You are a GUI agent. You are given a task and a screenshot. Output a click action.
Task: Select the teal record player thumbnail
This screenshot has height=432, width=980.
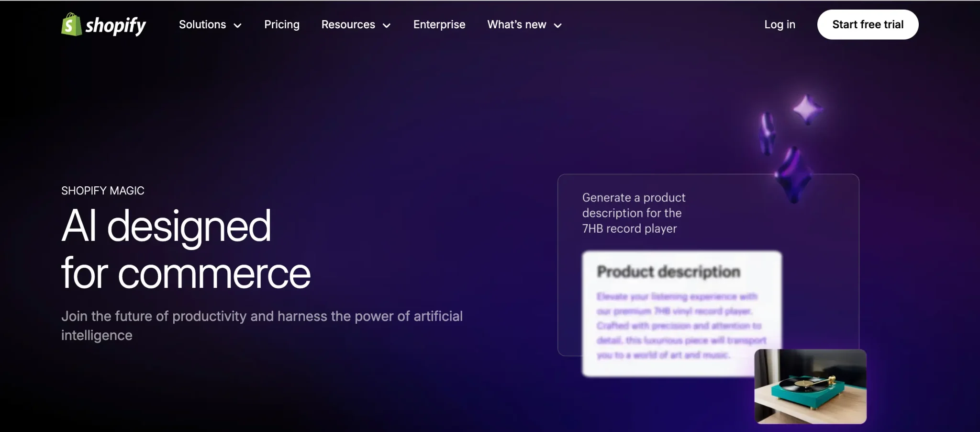point(810,386)
